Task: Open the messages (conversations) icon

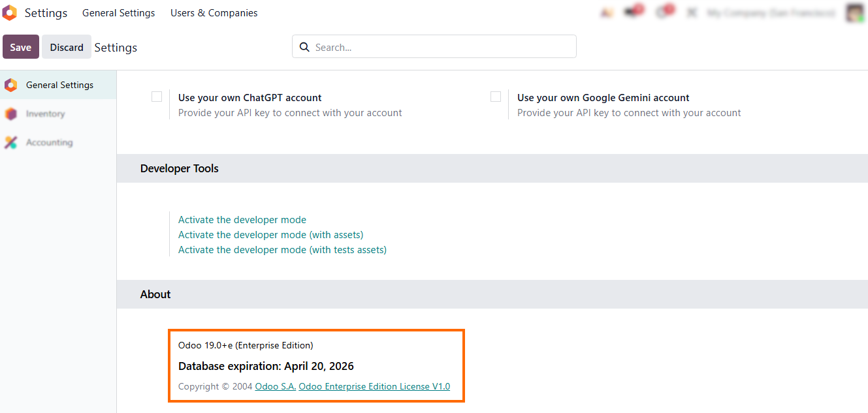Action: [x=632, y=12]
